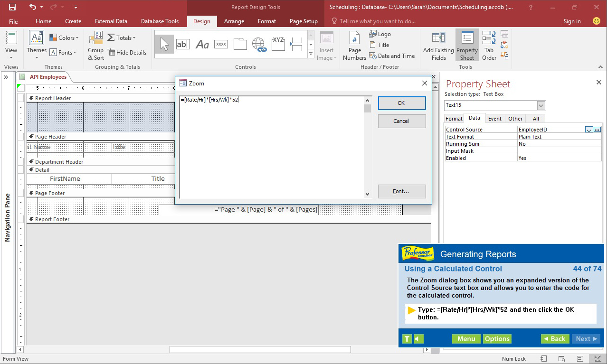Choose the Hyperlink control icon
Screen dimensions: 607x364
[x=259, y=44]
